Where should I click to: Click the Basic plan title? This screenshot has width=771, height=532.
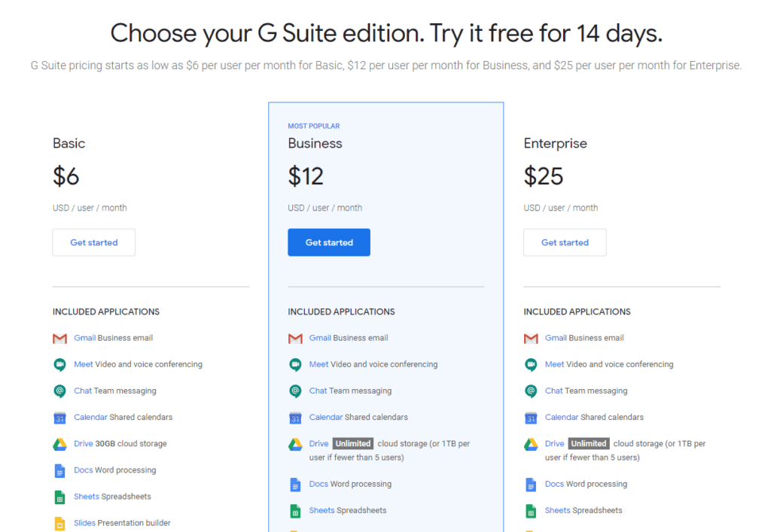click(69, 144)
